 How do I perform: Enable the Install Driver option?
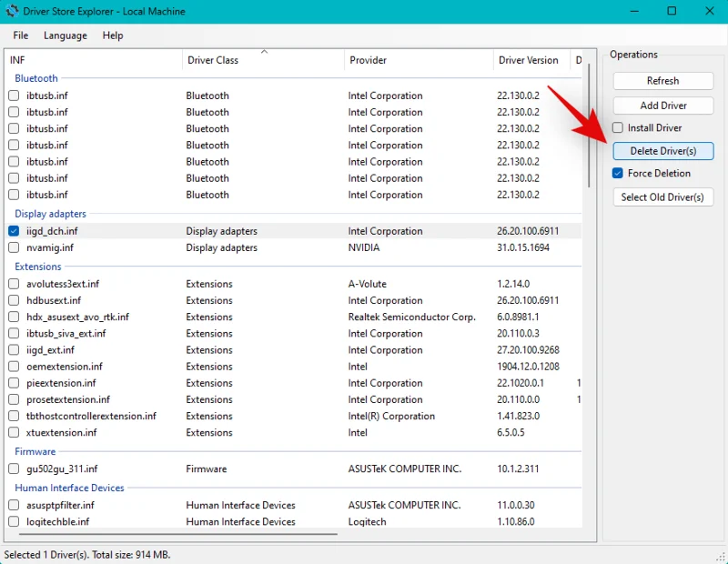pyautogui.click(x=617, y=127)
